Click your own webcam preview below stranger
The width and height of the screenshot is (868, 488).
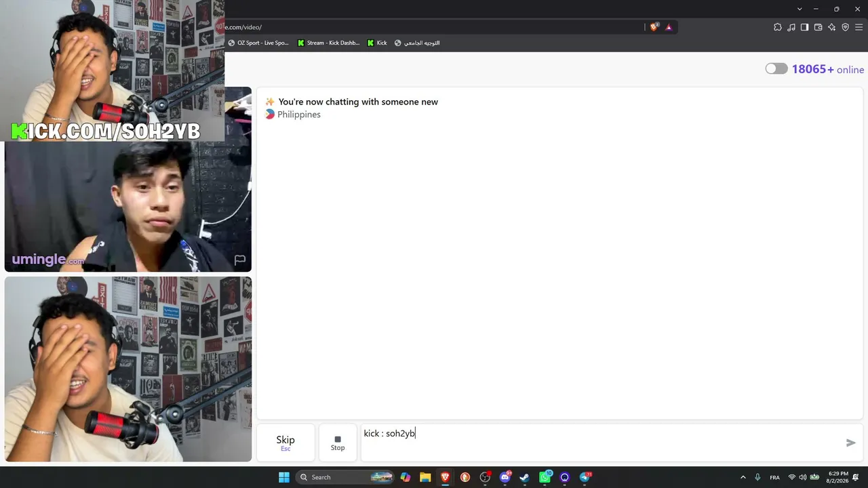coord(128,369)
